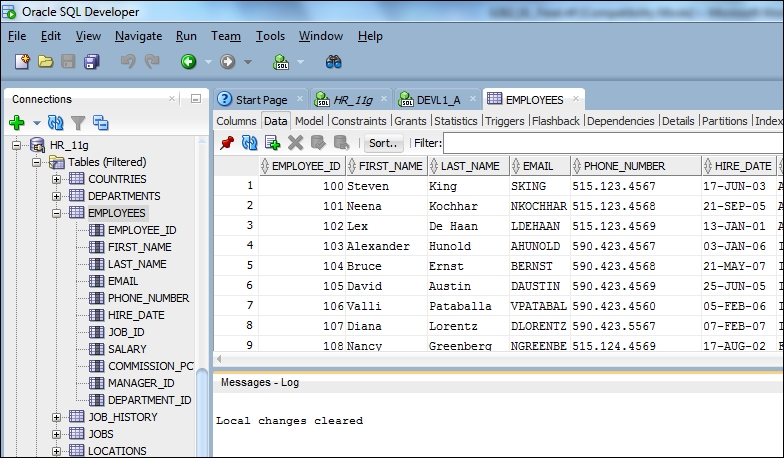Click the COUNTRIES table icon

pyautogui.click(x=76, y=178)
